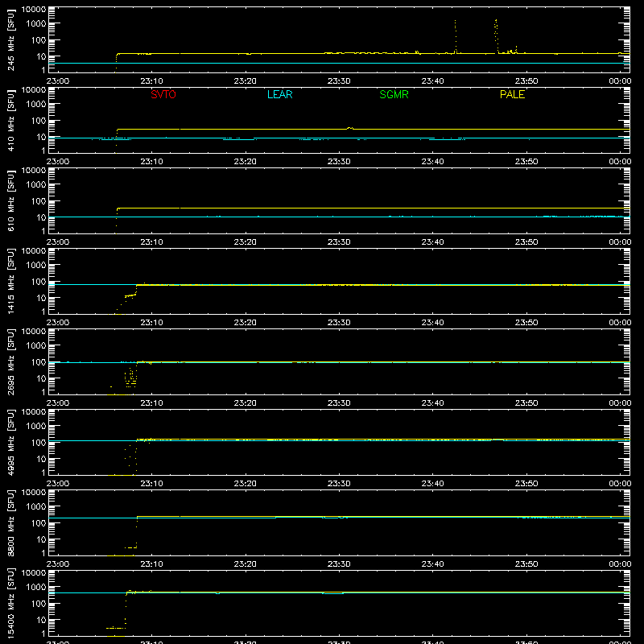This screenshot has height=644, width=644.
Task: Click the 10 y-axis label of the 15400 MHz plot
Action: [x=41, y=620]
